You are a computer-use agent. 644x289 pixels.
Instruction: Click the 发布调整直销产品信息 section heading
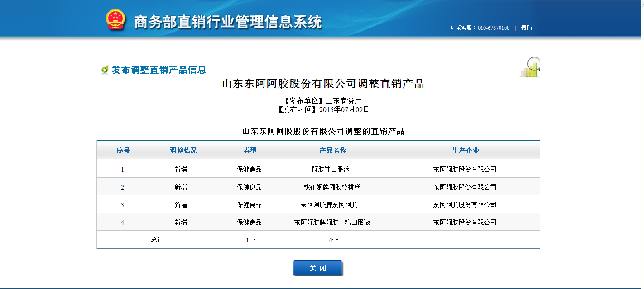point(159,70)
